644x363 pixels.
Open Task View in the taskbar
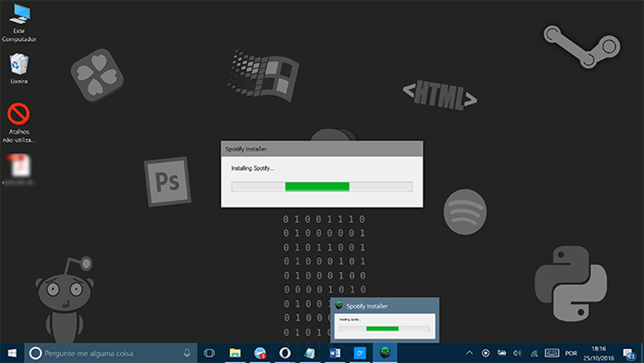209,353
